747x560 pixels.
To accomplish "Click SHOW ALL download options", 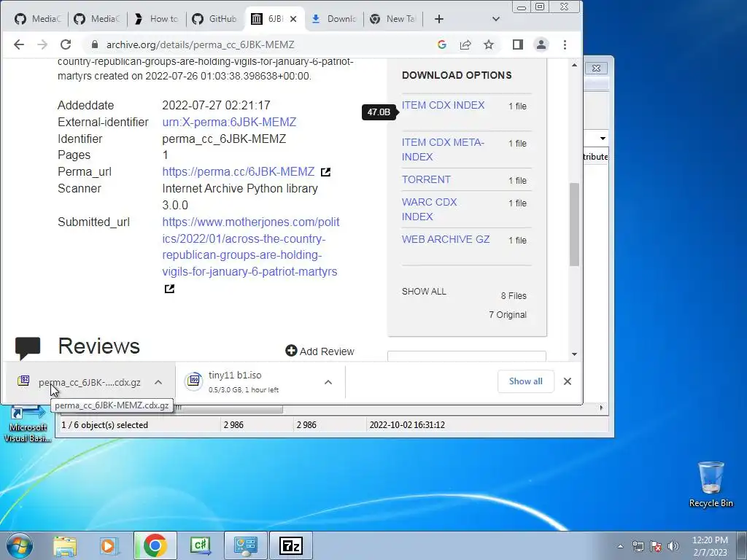I will 424,292.
